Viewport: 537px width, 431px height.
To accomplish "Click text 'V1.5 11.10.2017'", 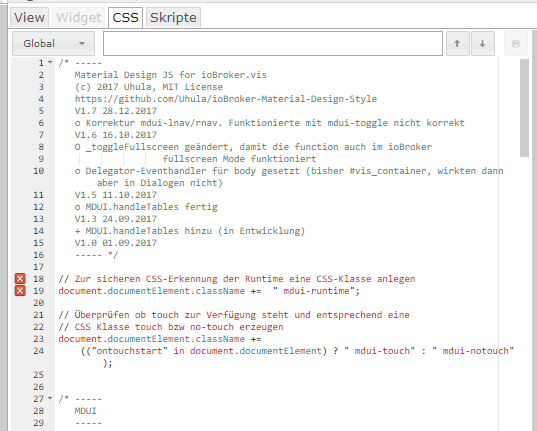I will 116,195.
